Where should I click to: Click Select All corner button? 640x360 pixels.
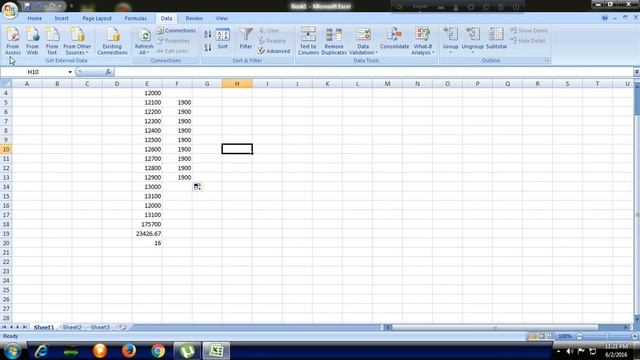coord(6,84)
